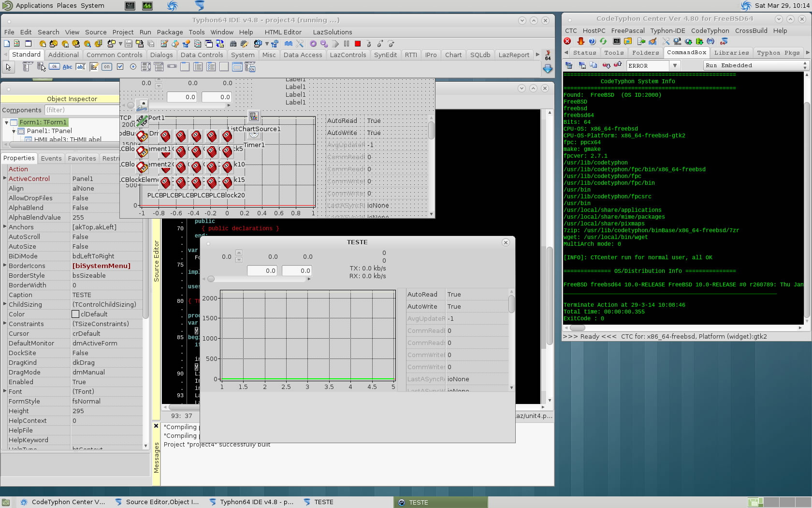Switch to the Data Controls palette tab
The image size is (812, 508).
click(202, 55)
